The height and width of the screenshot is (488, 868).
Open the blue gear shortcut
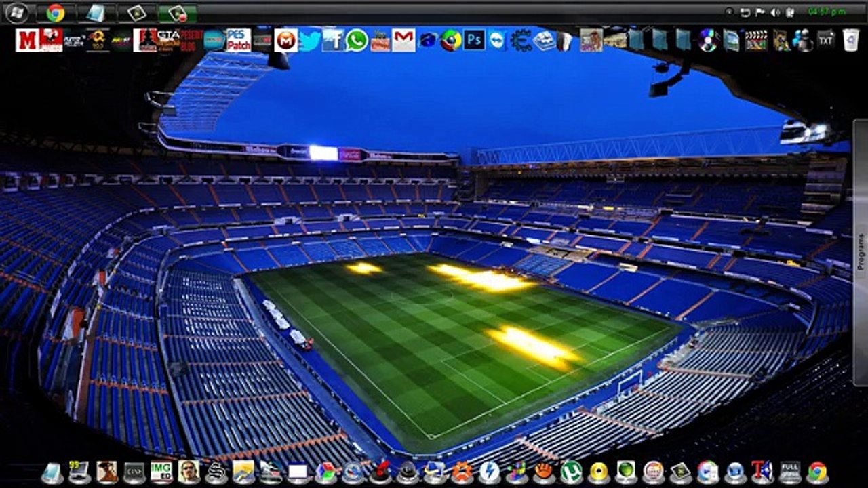click(x=521, y=40)
